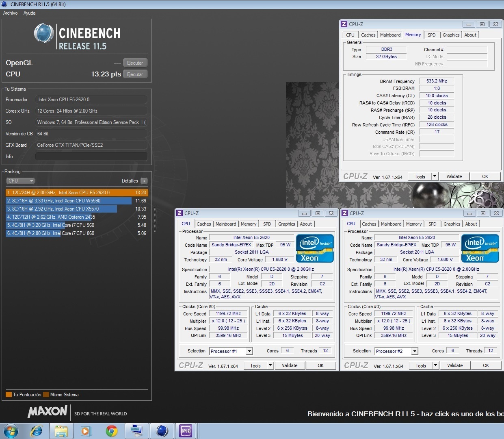Expand Tools dropdown arrow in Memory window

click(435, 176)
